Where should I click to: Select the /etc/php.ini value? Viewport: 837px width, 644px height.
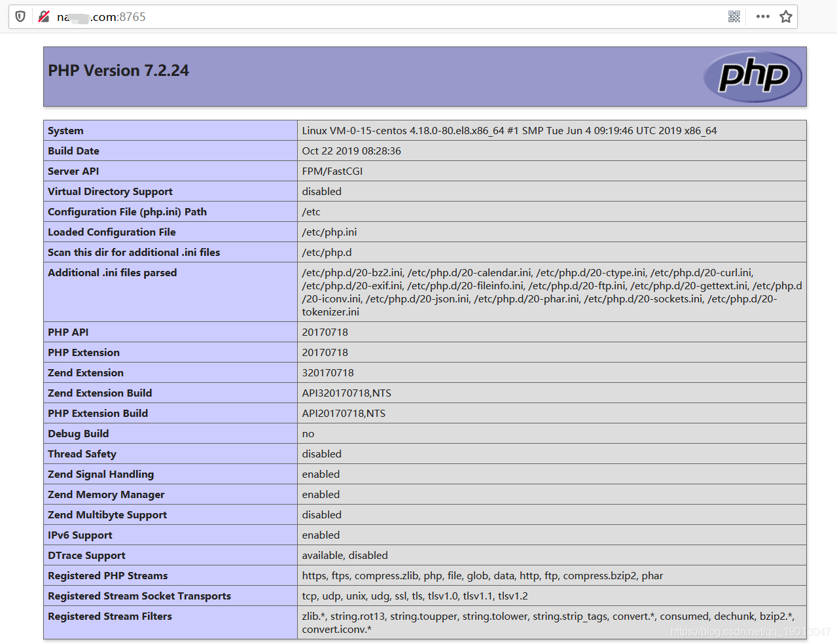click(329, 232)
